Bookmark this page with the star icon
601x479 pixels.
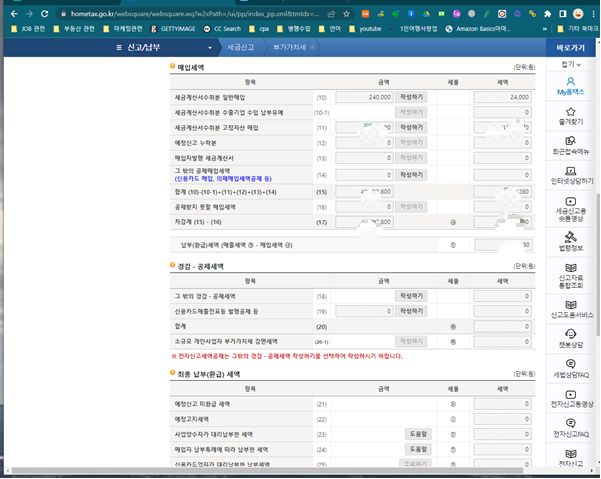click(346, 14)
